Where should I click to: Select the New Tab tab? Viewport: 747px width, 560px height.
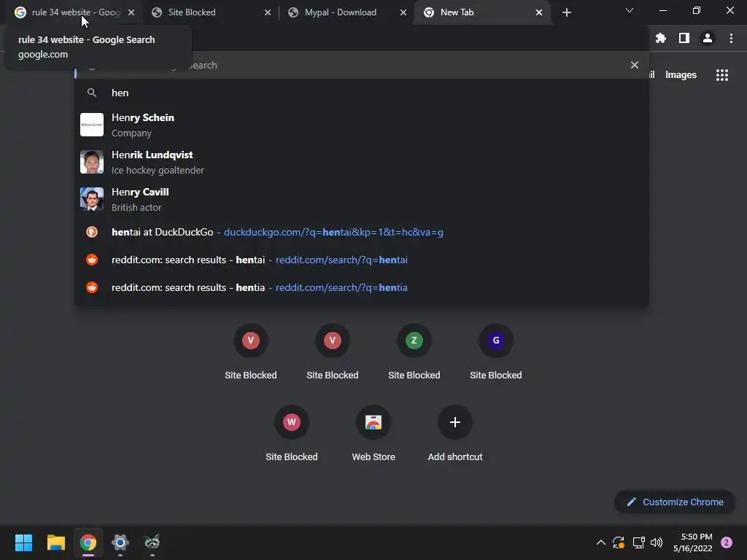(481, 12)
